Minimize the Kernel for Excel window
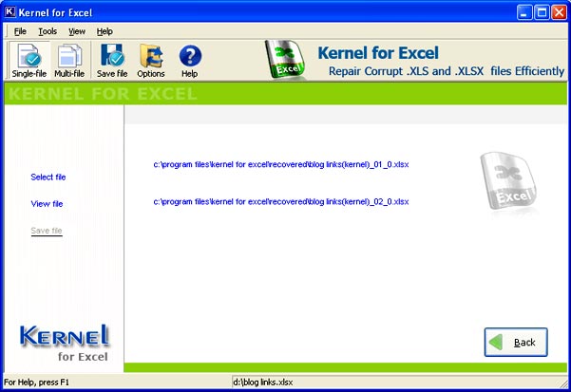 (x=524, y=12)
